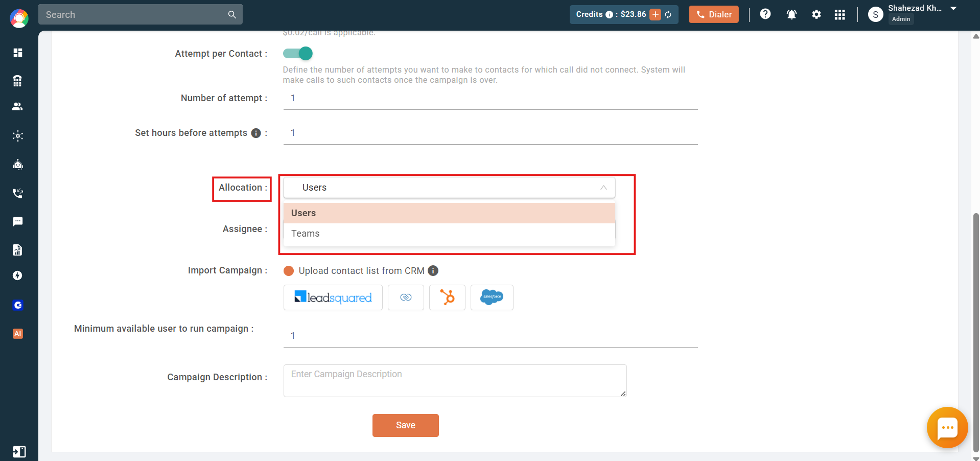This screenshot has width=980, height=461.
Task: Click the Set hours before attempts field
Action: 491,133
